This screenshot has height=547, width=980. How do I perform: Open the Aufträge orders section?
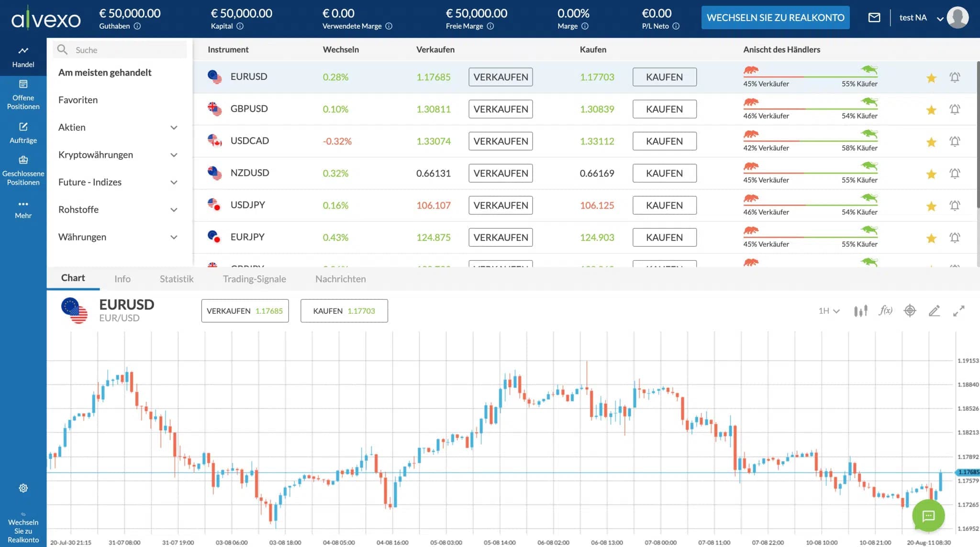pos(23,133)
